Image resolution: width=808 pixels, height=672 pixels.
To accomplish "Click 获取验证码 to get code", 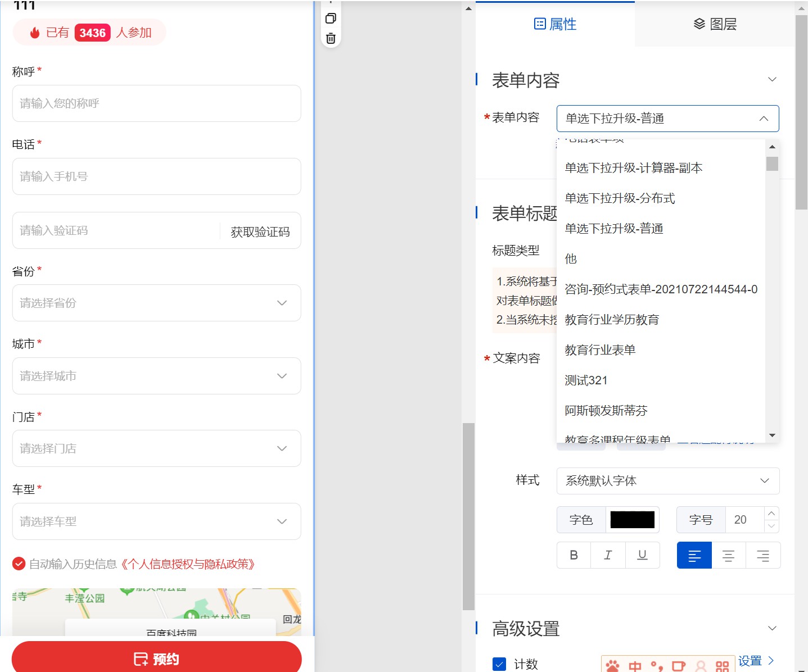I will pos(260,231).
